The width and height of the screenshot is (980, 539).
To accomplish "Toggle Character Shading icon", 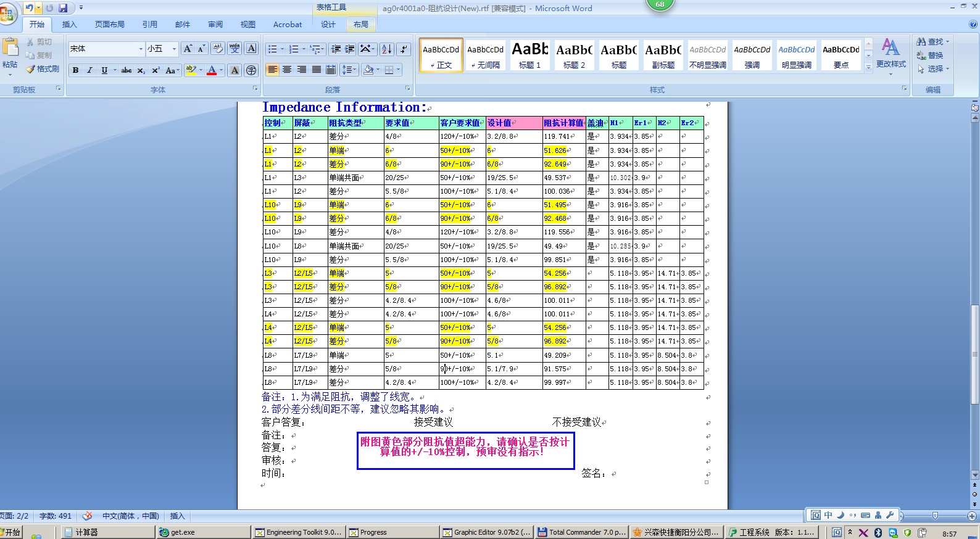I will 235,70.
